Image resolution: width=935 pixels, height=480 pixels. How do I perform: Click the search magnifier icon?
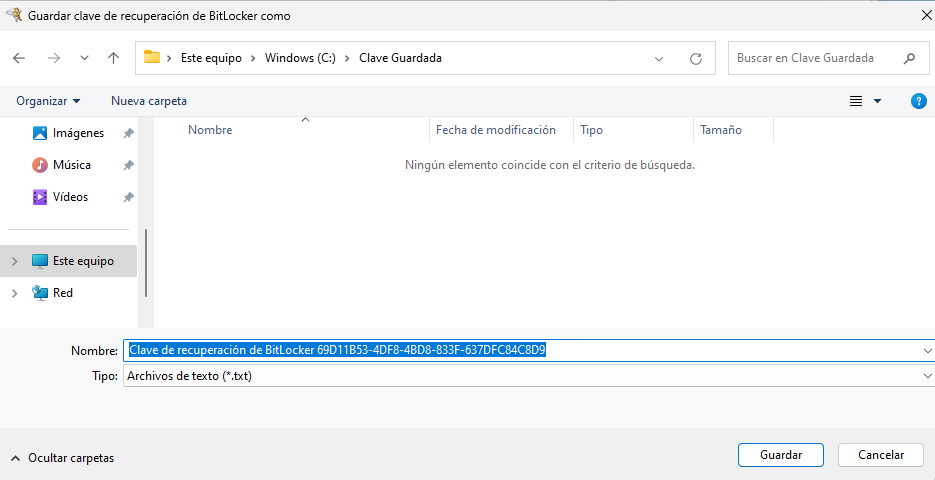pos(909,58)
